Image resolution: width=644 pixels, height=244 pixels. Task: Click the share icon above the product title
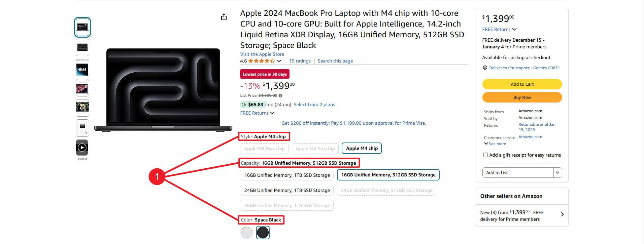tap(224, 16)
